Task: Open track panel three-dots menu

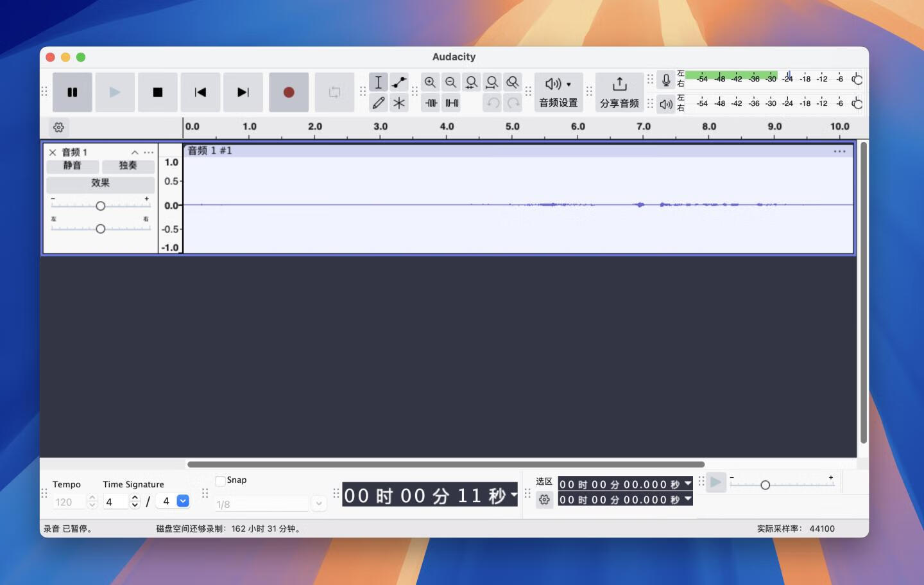Action: [149, 152]
